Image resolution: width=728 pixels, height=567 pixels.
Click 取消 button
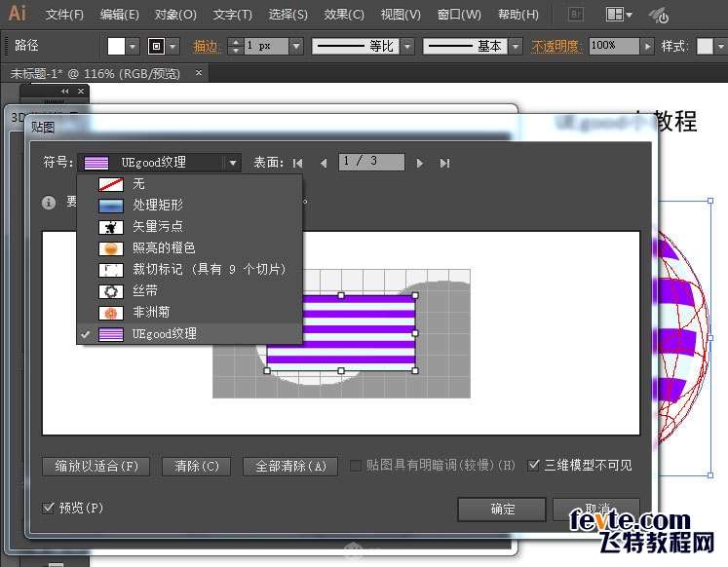click(597, 509)
